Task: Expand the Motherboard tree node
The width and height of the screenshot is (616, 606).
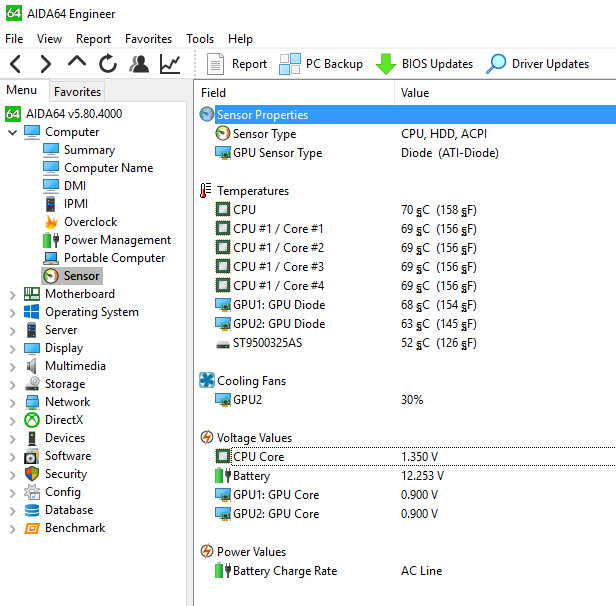Action: coord(13,295)
